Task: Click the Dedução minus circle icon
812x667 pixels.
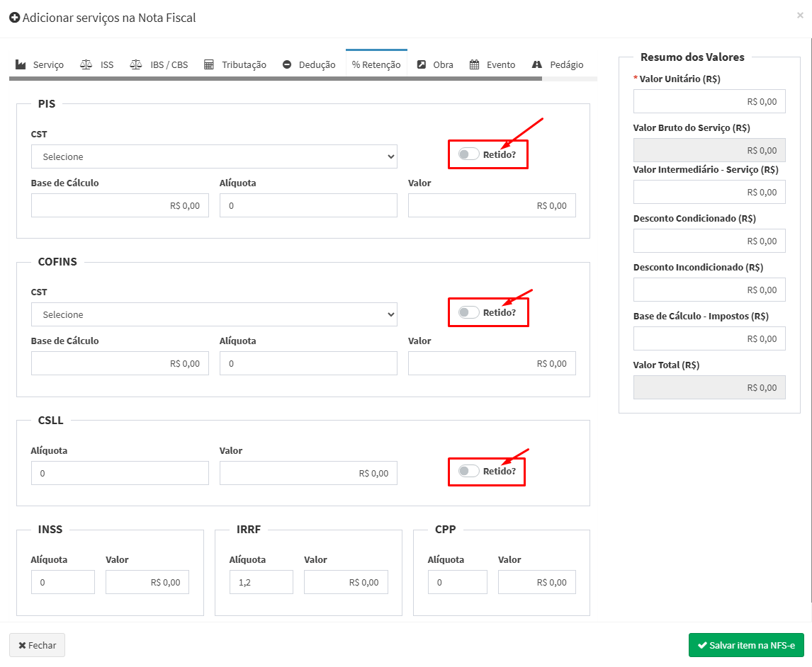Action: point(287,64)
